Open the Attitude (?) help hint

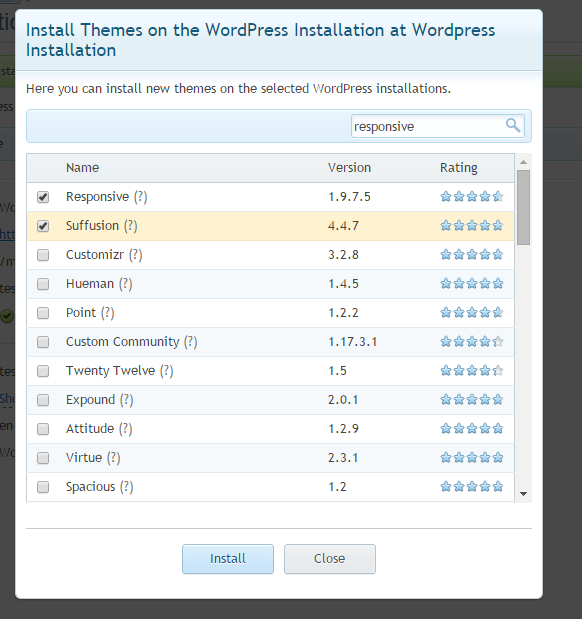[126, 429]
